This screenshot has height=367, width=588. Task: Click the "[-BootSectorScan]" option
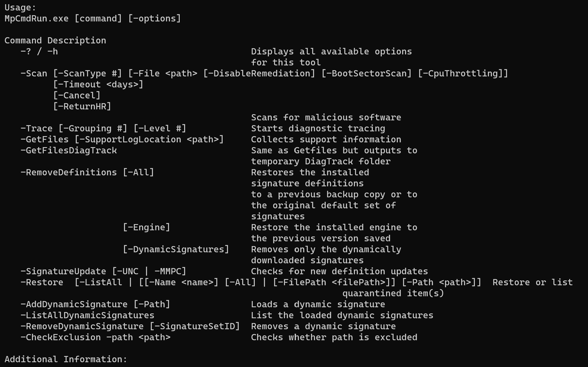pos(367,74)
